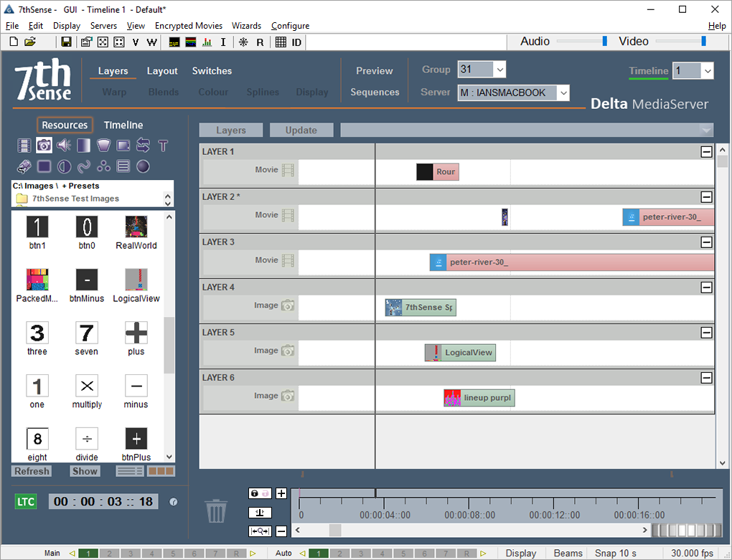This screenshot has width=732, height=560.
Task: Open the Server selection dropdown
Action: point(564,92)
